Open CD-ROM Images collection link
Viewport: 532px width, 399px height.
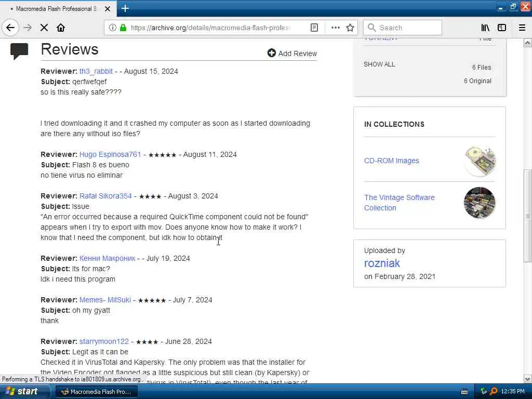coord(392,161)
